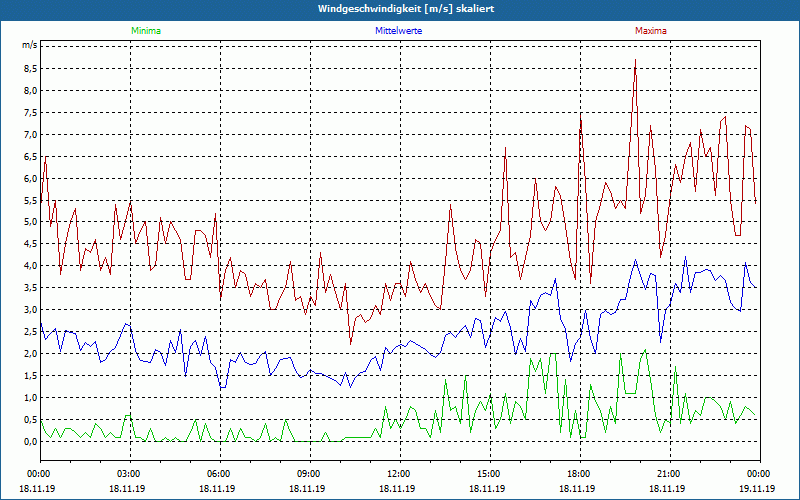
Task: Click the blue Mittelwerte dip just after 06:00
Action: coord(222,388)
